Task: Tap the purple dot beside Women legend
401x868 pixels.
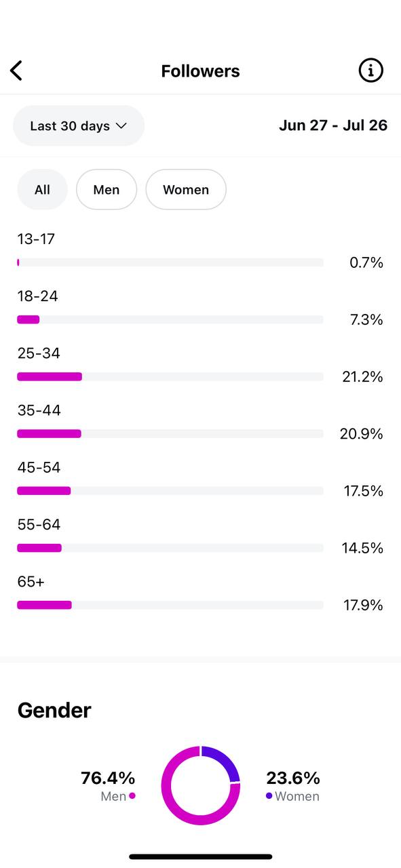Action: pyautogui.click(x=269, y=796)
